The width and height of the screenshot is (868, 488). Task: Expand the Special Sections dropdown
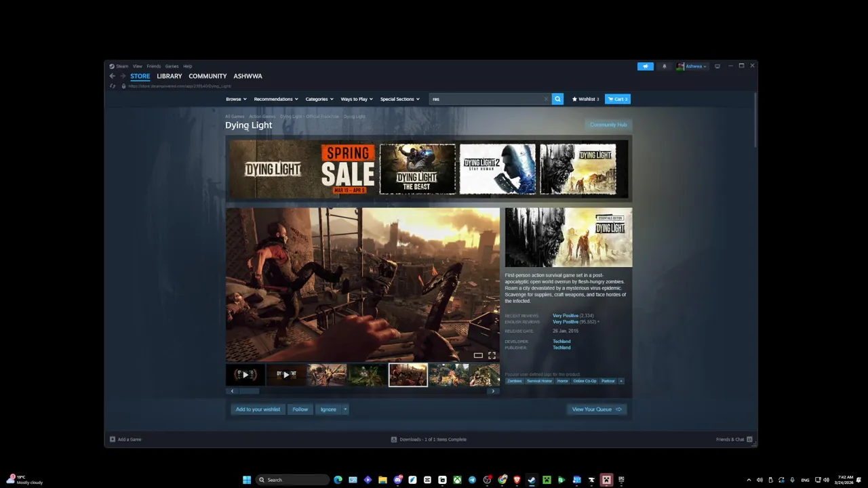point(399,99)
